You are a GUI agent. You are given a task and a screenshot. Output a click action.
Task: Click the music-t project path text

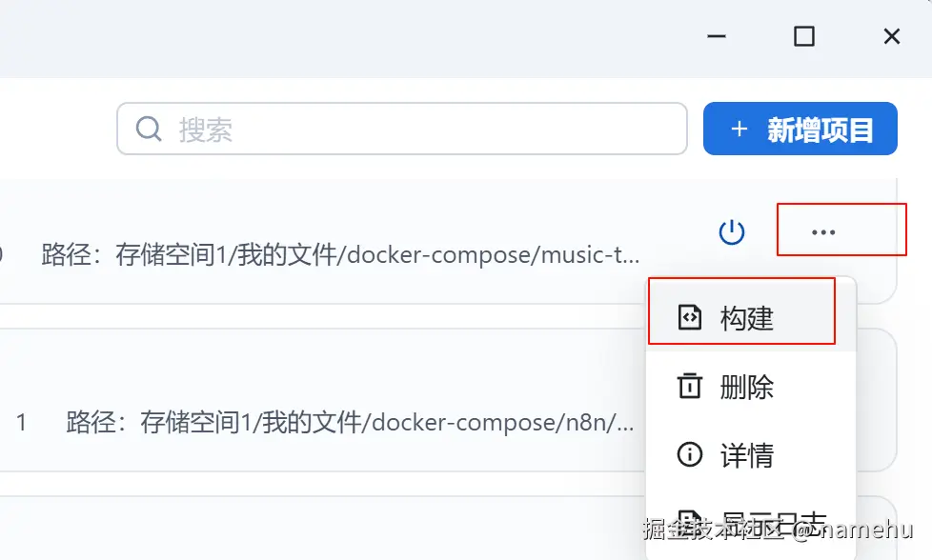pos(340,255)
